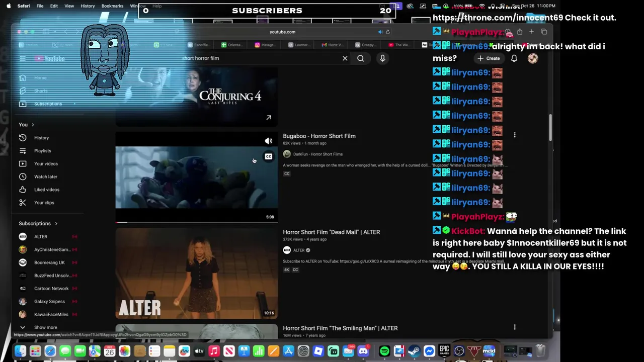The height and width of the screenshot is (362, 644).
Task: Open Finder from the Dock
Action: click(x=20, y=351)
